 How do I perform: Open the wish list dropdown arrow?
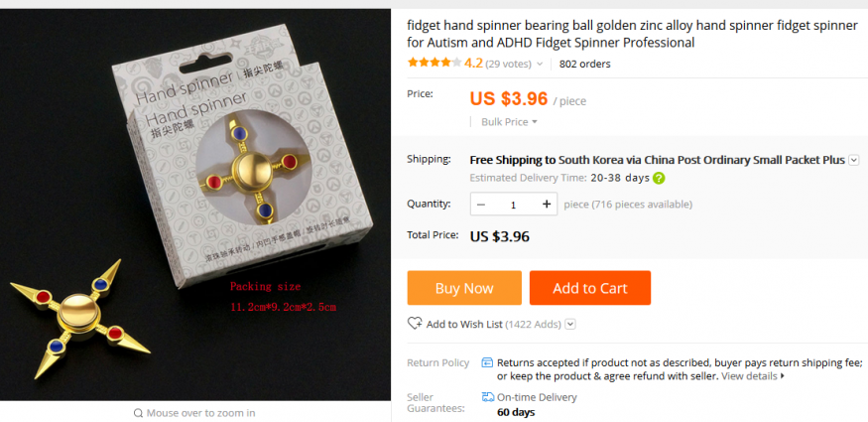tap(570, 324)
